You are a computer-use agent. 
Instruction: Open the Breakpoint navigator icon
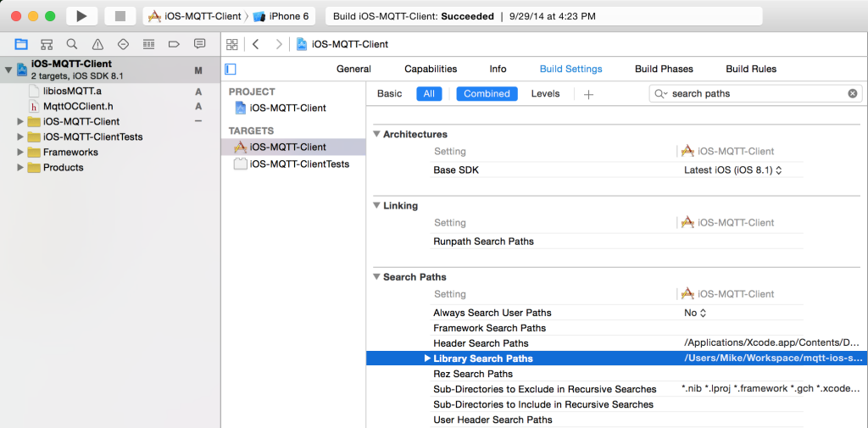point(174,44)
